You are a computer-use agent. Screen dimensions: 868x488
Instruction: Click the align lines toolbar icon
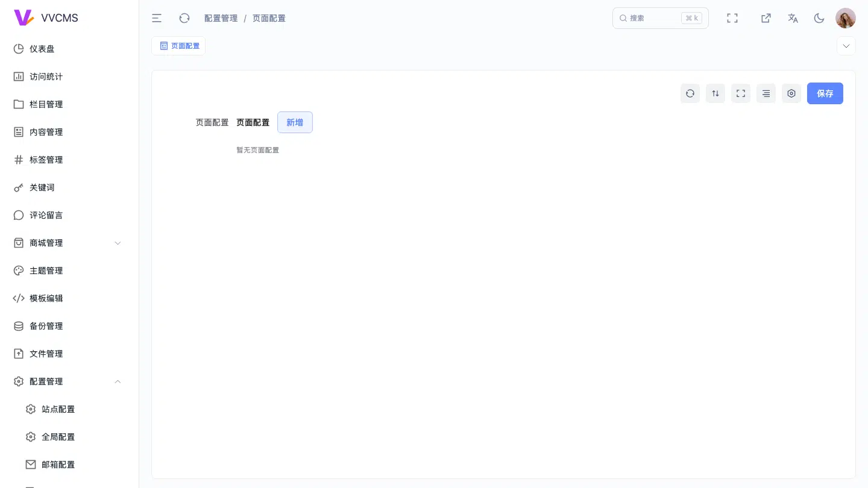tap(766, 93)
